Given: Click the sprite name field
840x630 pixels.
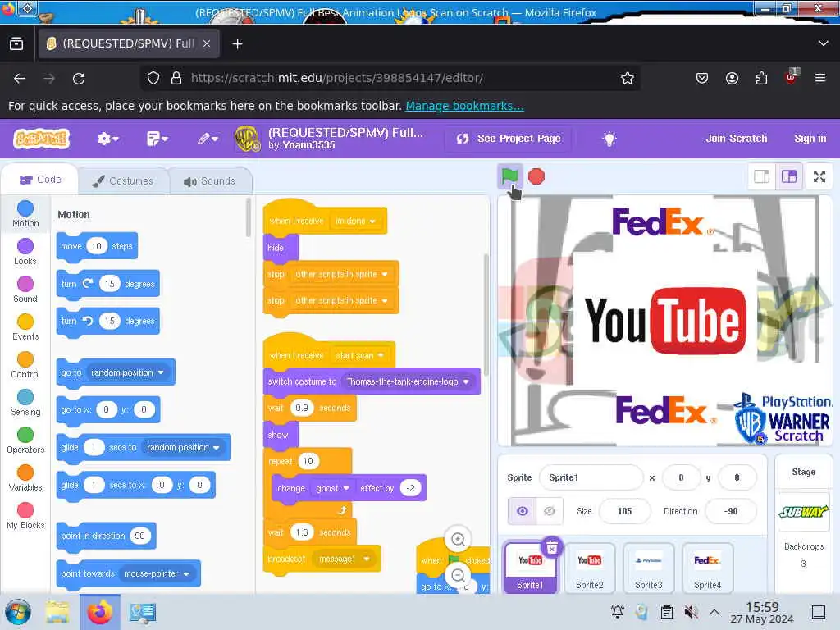Looking at the screenshot, I should 591,477.
